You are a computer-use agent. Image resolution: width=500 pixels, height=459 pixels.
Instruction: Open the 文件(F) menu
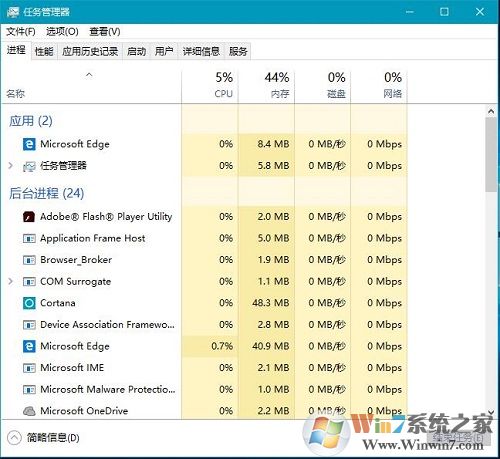[x=21, y=32]
